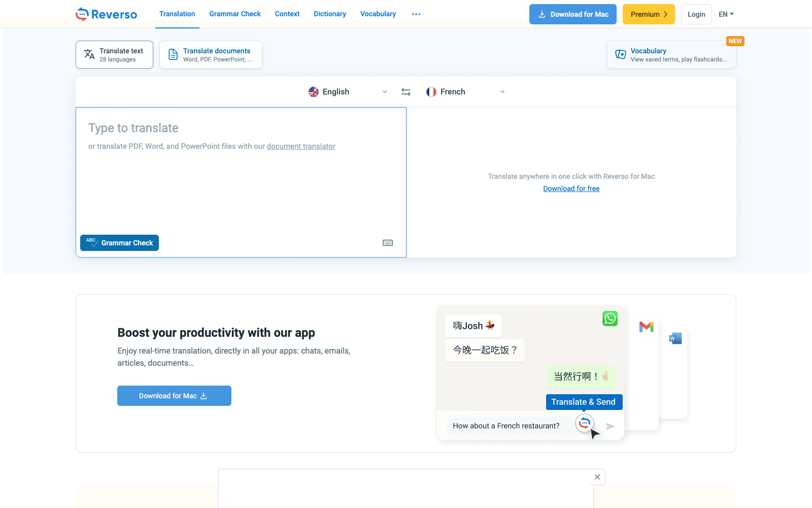Click the '嗨Josh' chat bubble
The image size is (812, 508).
click(473, 326)
